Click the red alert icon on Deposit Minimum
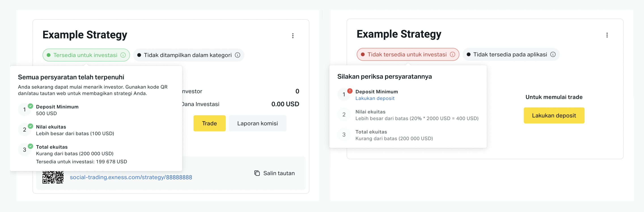 click(350, 91)
